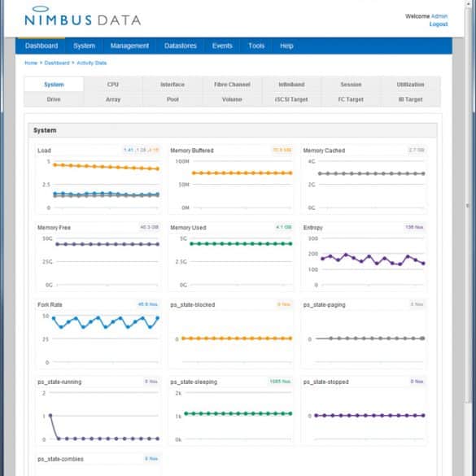Image resolution: width=476 pixels, height=476 pixels.
Task: Open the Datastores menu
Action: 181,46
